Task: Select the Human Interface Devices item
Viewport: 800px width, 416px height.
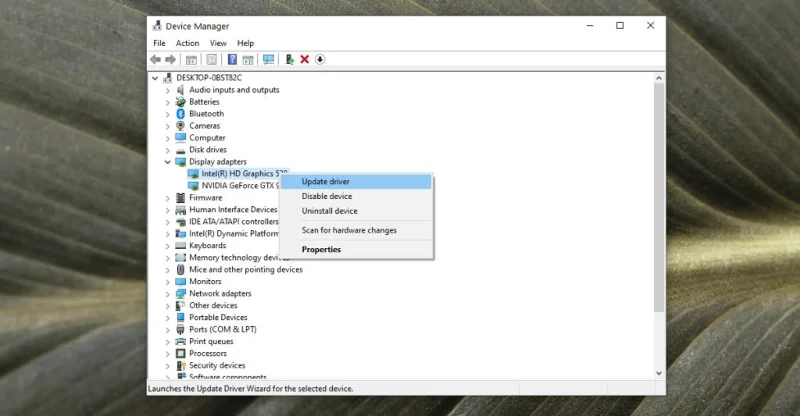Action: pyautogui.click(x=233, y=210)
